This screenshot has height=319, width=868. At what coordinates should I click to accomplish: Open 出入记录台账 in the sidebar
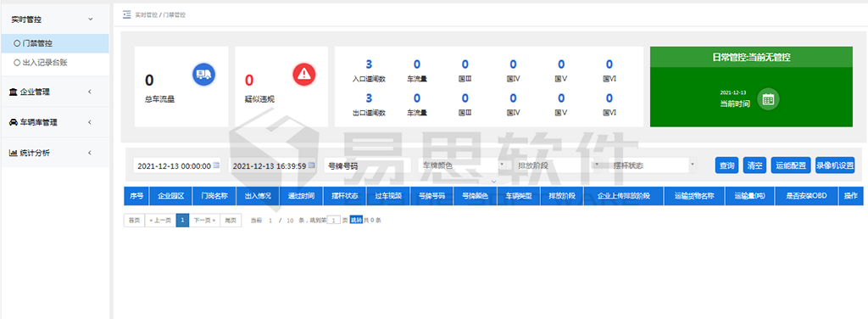[55, 63]
